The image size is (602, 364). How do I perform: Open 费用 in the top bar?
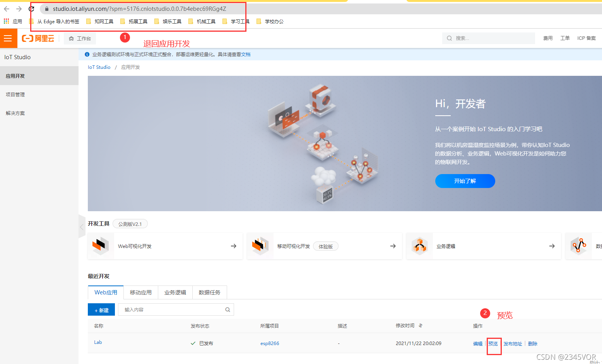coord(548,38)
